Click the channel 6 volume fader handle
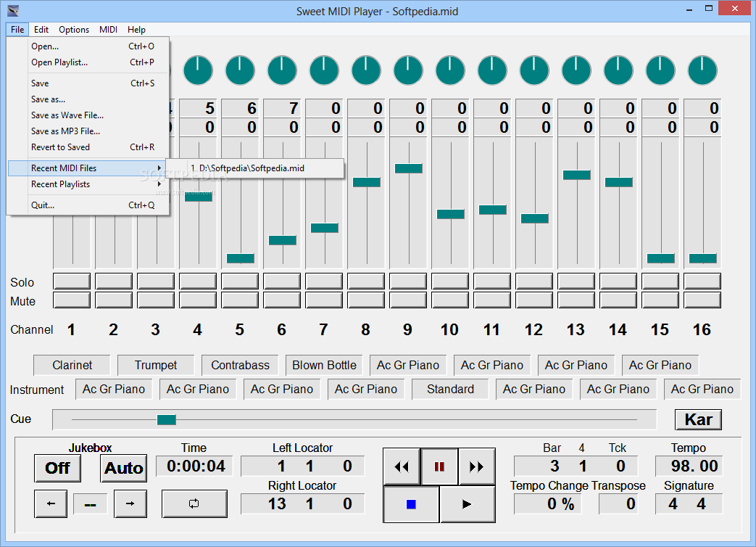The image size is (756, 547). tap(283, 239)
